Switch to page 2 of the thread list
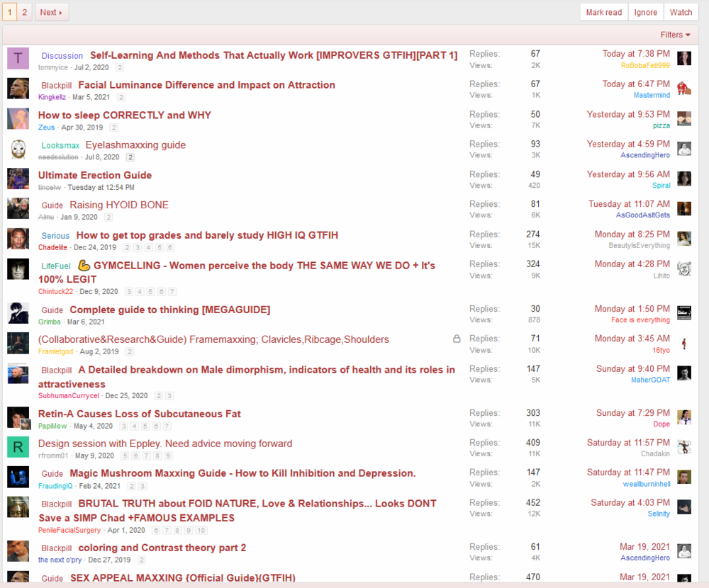The height and width of the screenshot is (588, 709). coord(24,12)
